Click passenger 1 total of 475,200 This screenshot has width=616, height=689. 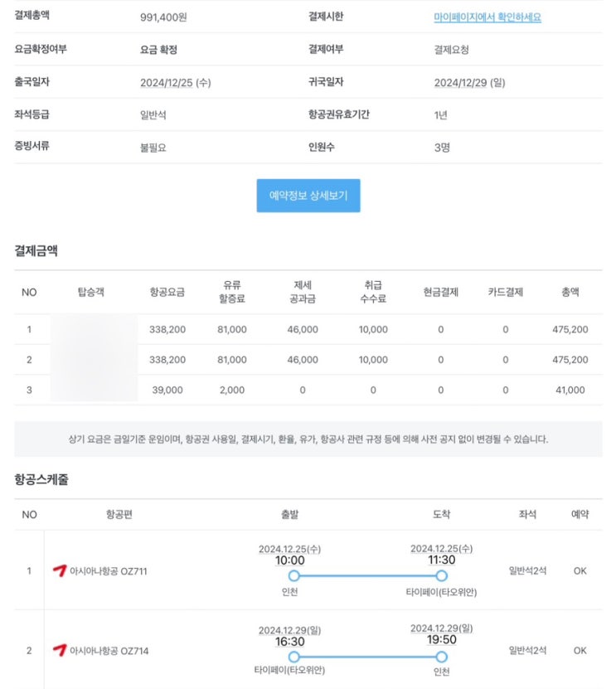(570, 329)
